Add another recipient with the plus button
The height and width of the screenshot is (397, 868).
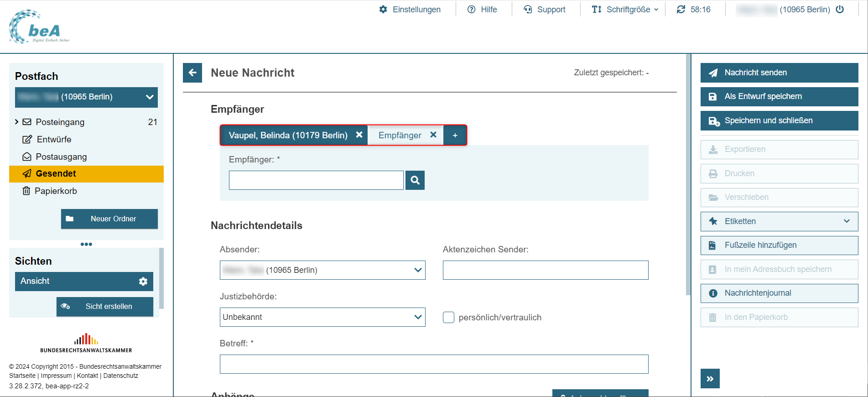point(455,136)
